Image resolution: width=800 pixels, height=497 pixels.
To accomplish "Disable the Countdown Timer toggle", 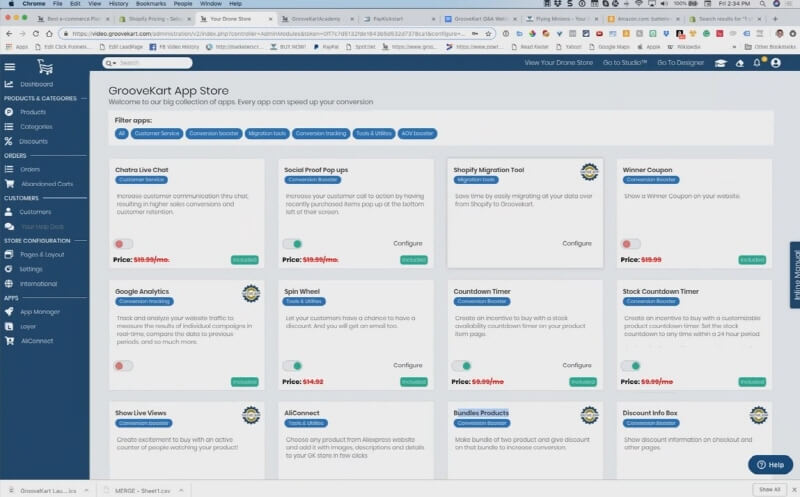I will [462, 366].
